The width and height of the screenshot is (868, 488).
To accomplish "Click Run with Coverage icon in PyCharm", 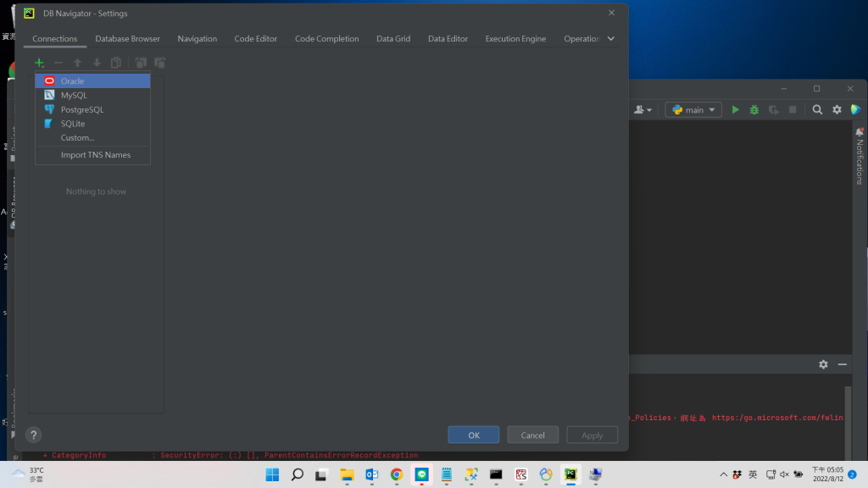I will [773, 109].
